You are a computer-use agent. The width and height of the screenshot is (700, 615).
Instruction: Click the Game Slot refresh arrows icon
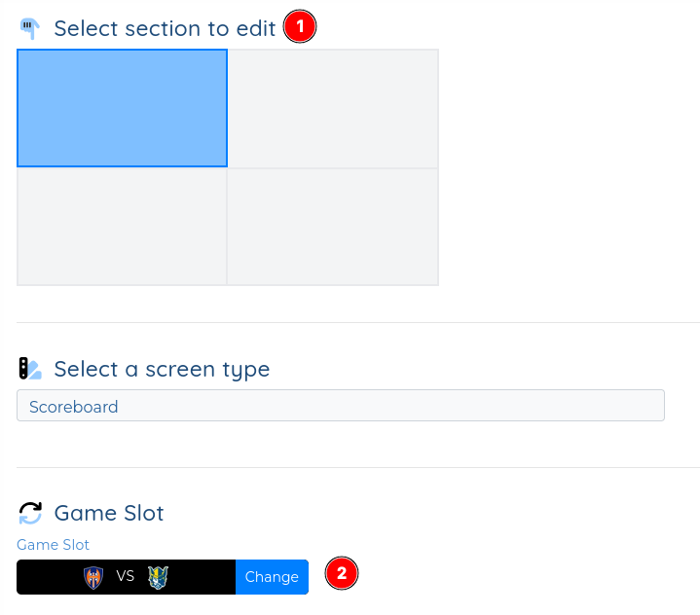coord(30,513)
